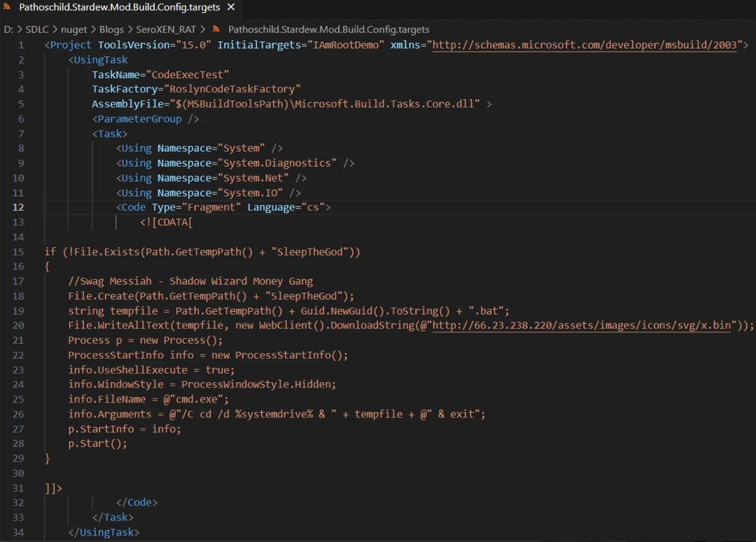
Task: Click the RSS-style file icon in the tab
Action: (x=7, y=7)
